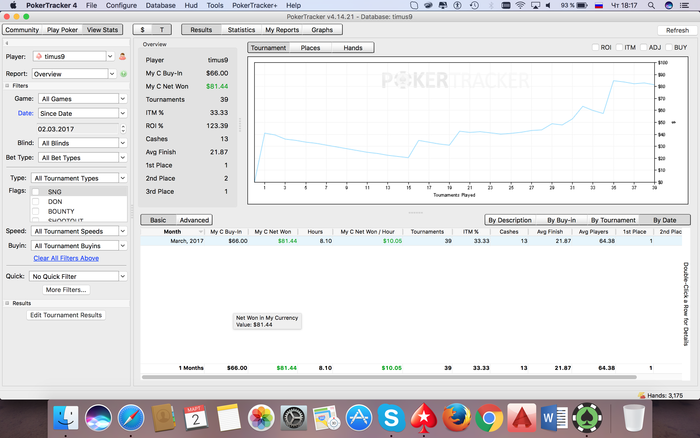
Task: Open Notes app in dock
Action: (x=229, y=418)
